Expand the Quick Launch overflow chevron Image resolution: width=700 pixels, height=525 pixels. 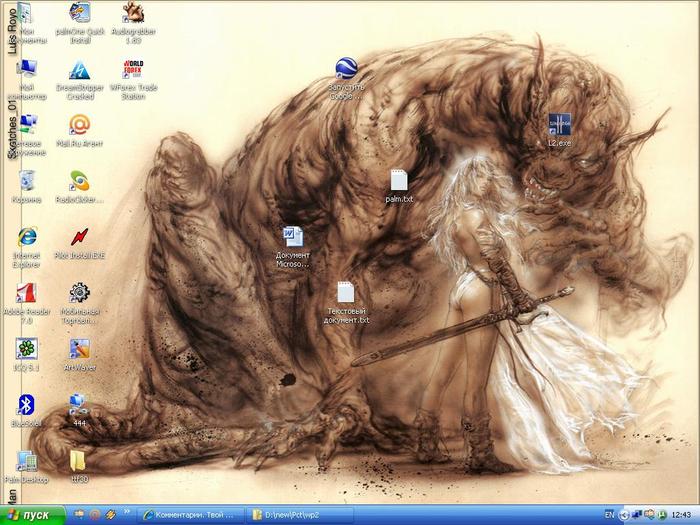click(x=127, y=512)
